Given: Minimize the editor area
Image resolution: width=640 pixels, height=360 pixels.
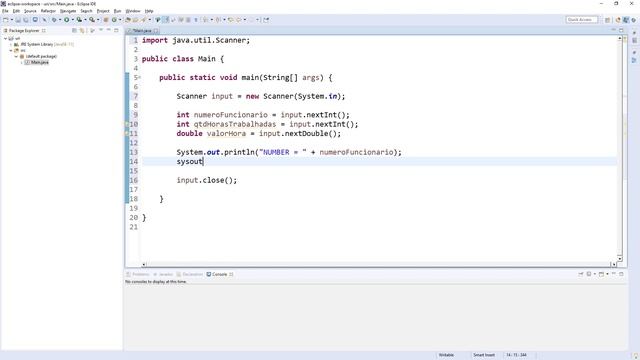Looking at the screenshot, I should coord(613,30).
